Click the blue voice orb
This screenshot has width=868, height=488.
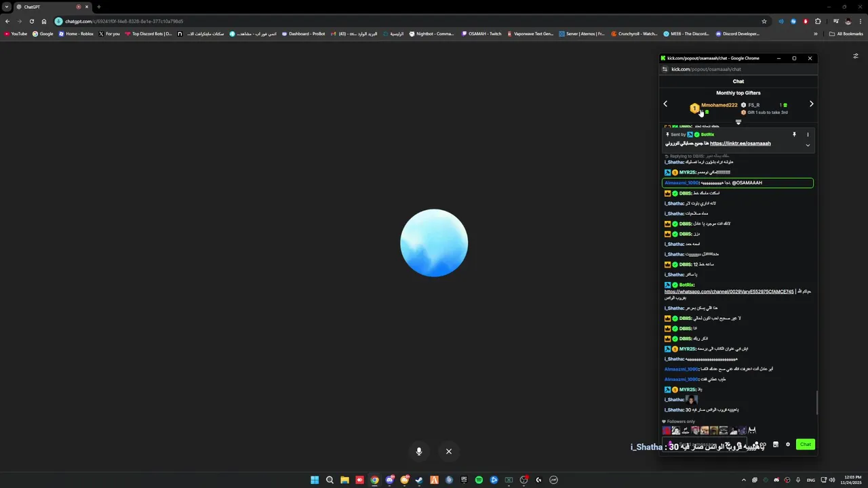click(x=434, y=243)
